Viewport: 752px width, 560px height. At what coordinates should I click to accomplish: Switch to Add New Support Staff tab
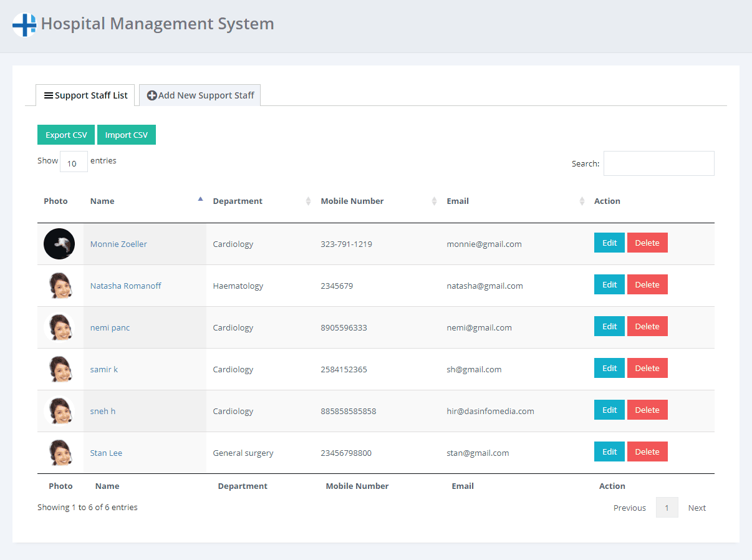(200, 95)
